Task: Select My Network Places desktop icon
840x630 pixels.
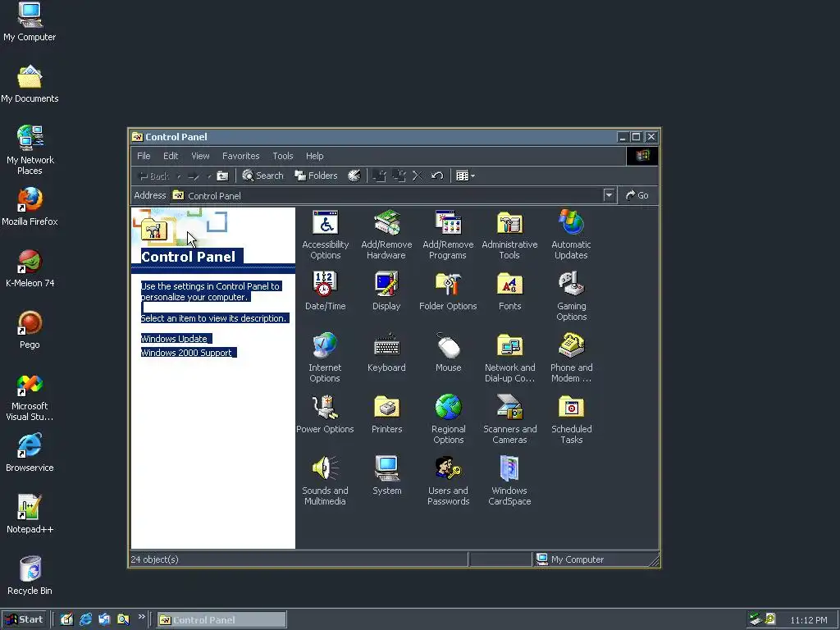Action: coord(30,151)
